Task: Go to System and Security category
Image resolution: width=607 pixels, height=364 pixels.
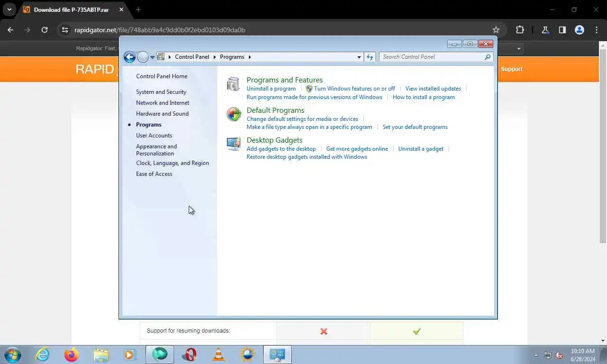Action: [161, 92]
